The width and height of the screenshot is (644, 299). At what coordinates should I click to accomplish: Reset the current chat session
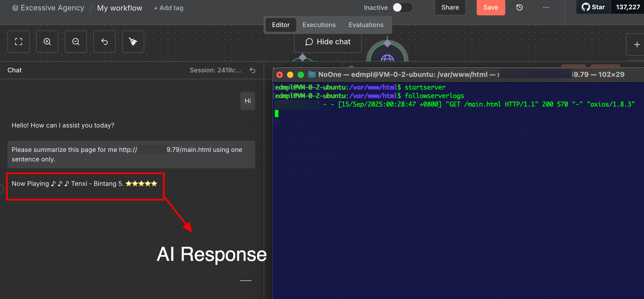253,71
